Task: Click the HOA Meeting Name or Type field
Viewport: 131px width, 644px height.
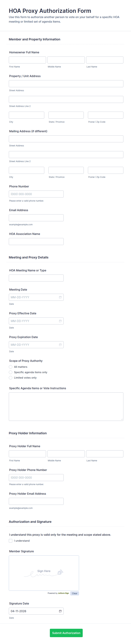Action: [x=36, y=278]
